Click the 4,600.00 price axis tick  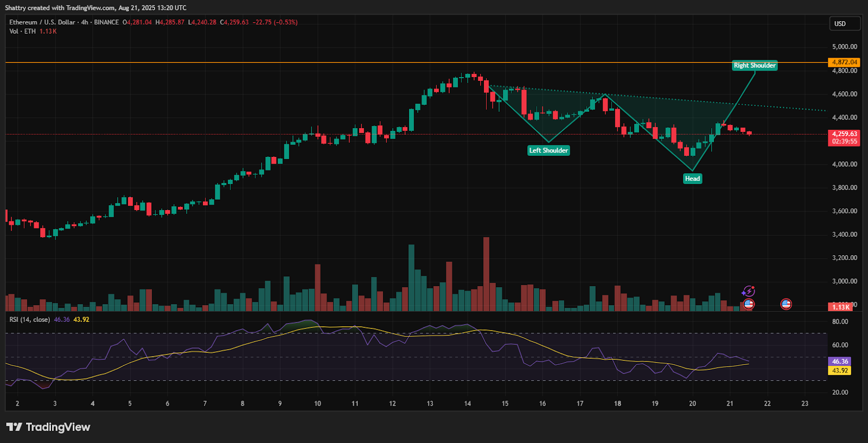tap(845, 94)
